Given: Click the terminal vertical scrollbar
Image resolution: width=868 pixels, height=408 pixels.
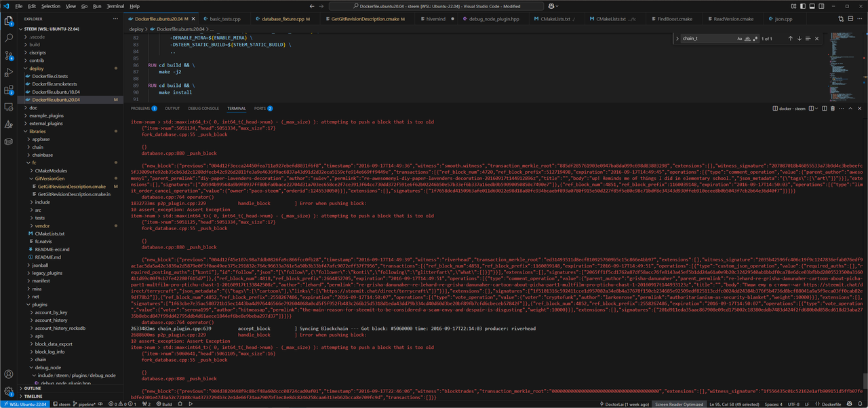Looking at the screenshot, I should tap(865, 381).
